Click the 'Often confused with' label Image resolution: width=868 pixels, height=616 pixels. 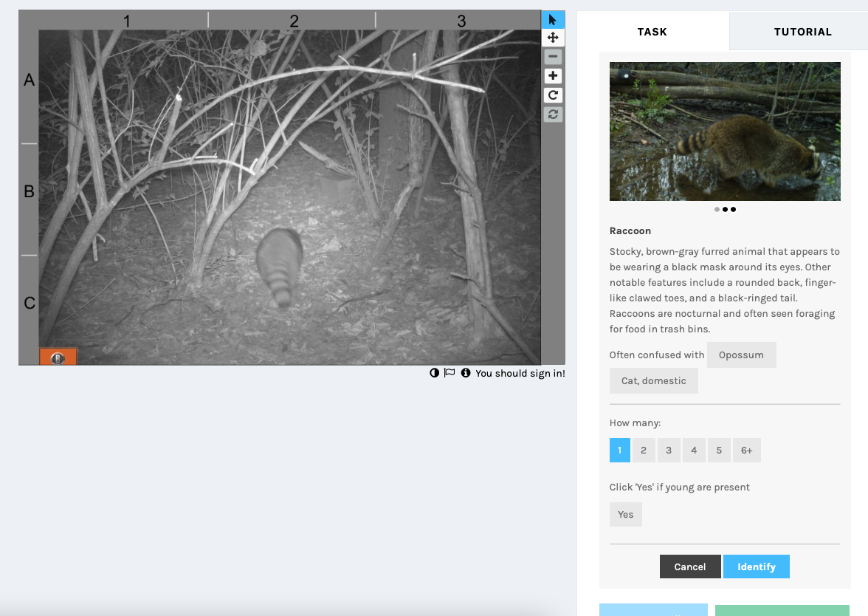tap(657, 355)
